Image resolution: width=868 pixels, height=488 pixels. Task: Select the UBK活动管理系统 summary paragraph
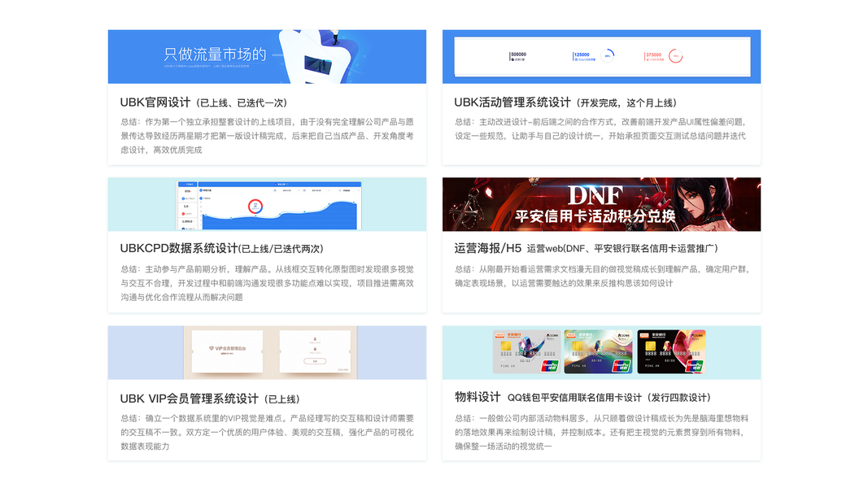click(600, 129)
